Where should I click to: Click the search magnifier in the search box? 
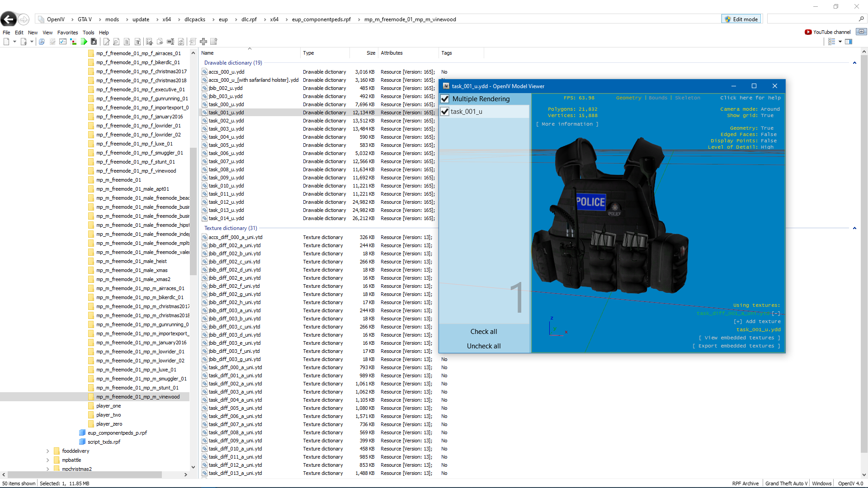pos(861,19)
